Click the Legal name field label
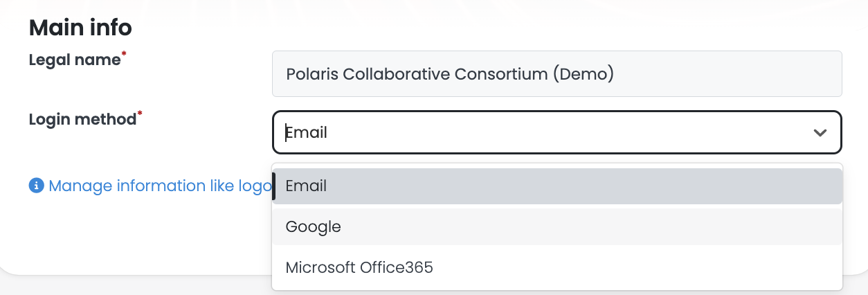Image resolution: width=868 pixels, height=295 pixels. coord(75,60)
